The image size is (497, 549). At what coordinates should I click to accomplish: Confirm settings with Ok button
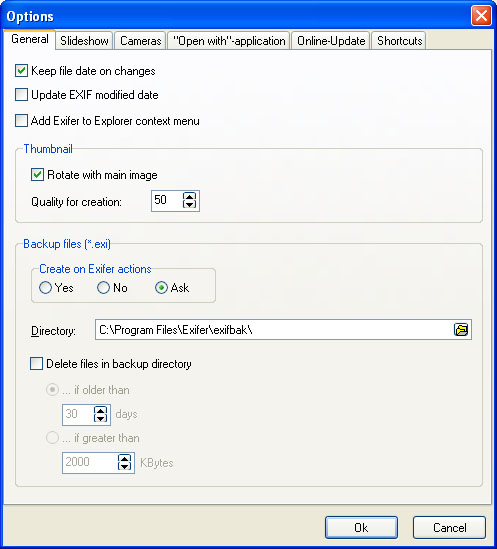pos(361,527)
